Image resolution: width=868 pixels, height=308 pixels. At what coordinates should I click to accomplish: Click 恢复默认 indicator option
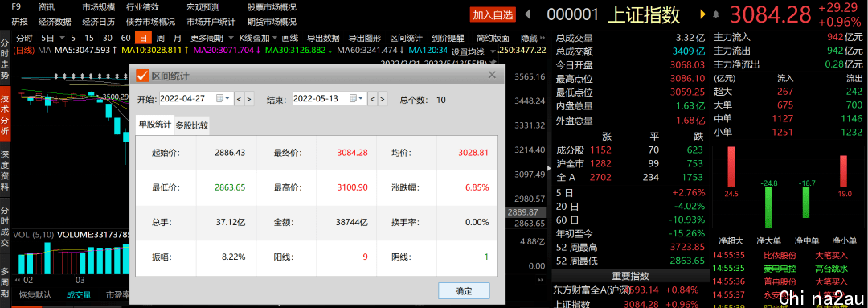tap(35, 294)
